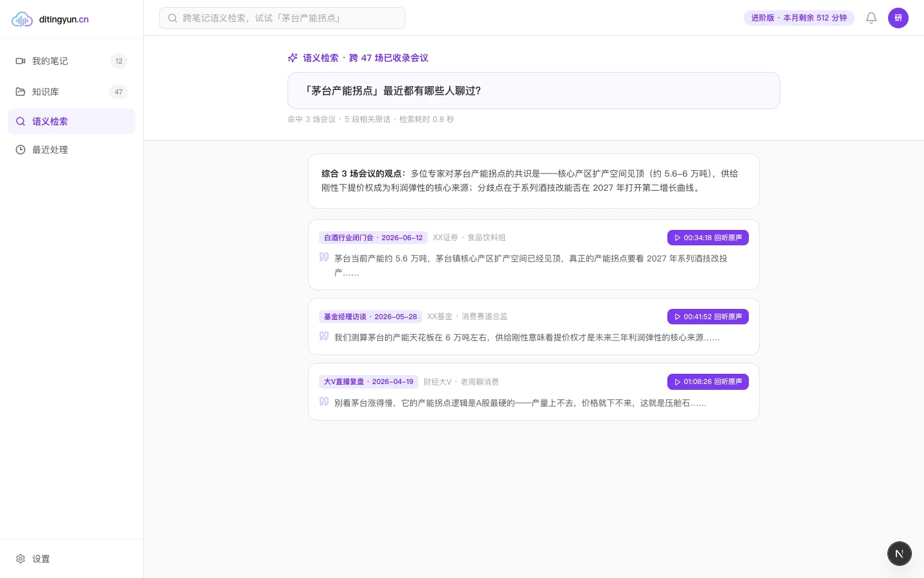The width and height of the screenshot is (924, 578).
Task: Click the ditingyun cloud logo icon
Action: coord(22,19)
